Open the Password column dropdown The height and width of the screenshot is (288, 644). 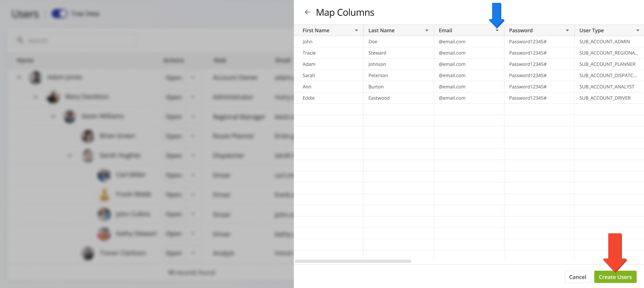coord(568,30)
